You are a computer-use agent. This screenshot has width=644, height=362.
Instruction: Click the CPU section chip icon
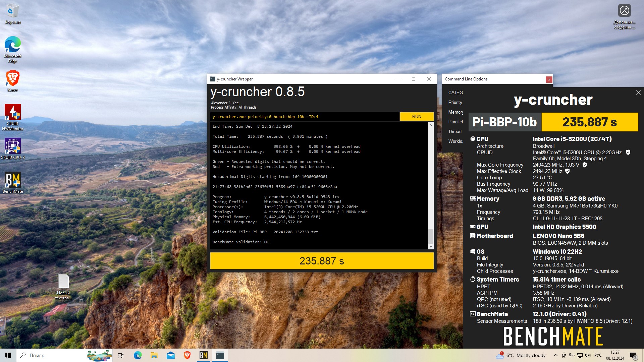[x=473, y=139]
